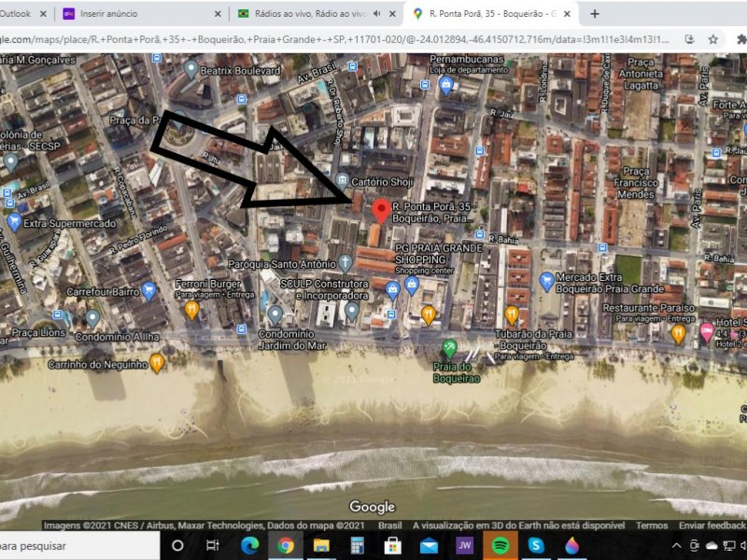747x560 pixels.
Task: Select the Condomínio Jardim do Mar marker
Action: tap(275, 315)
